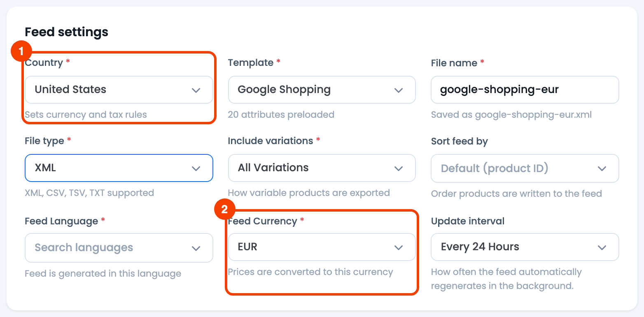
Task: Click the 'Template' field label
Action: (x=251, y=63)
